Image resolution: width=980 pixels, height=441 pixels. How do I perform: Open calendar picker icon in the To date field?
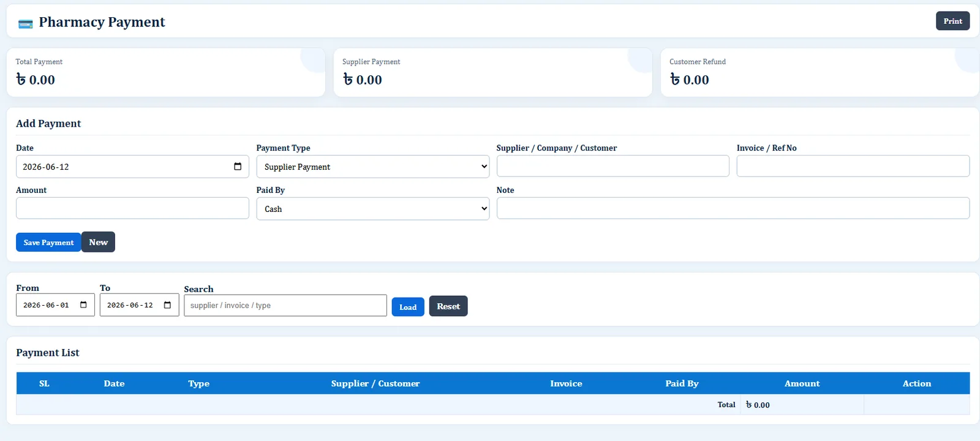click(x=167, y=304)
